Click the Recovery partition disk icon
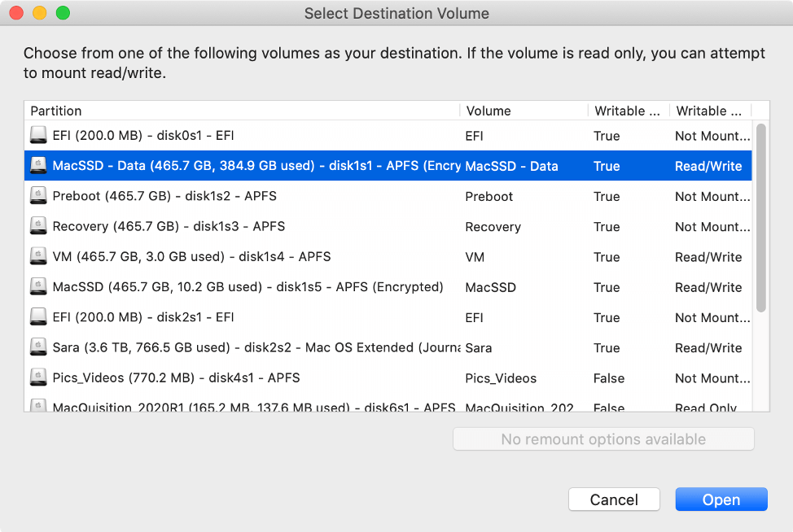 coord(38,226)
